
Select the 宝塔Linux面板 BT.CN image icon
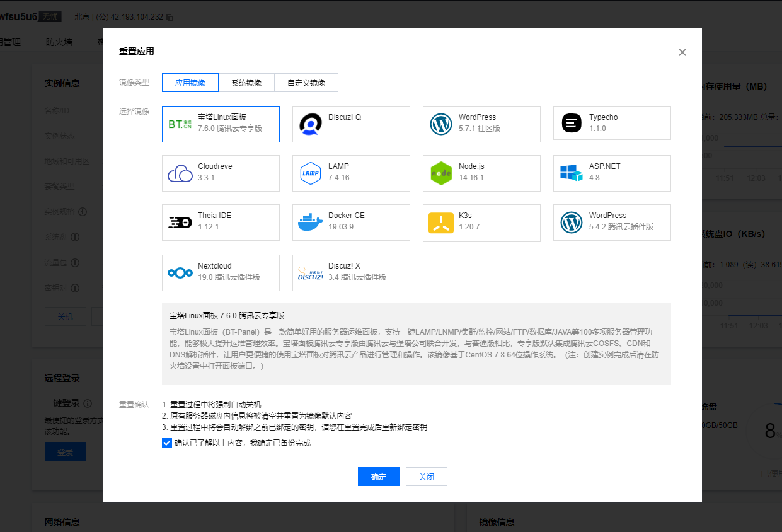coord(180,124)
